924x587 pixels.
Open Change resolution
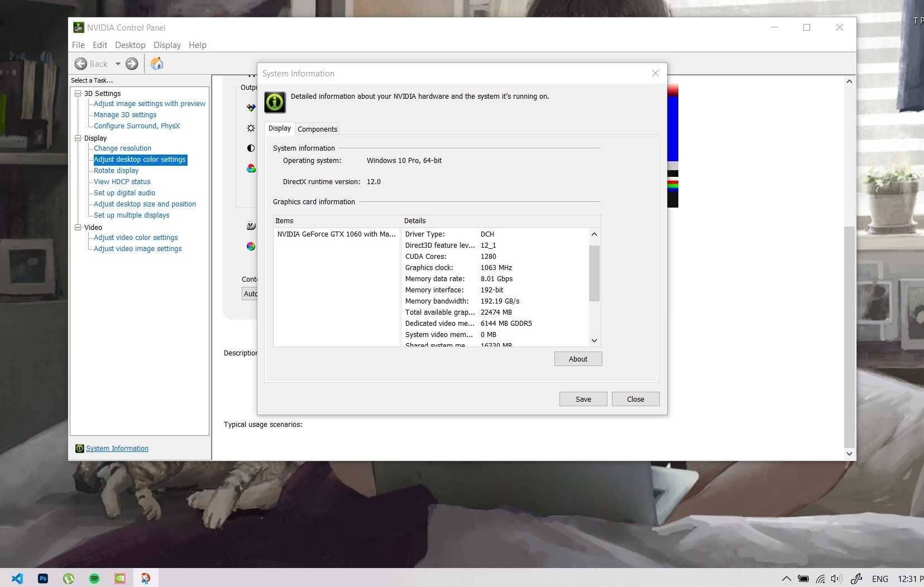coord(122,148)
